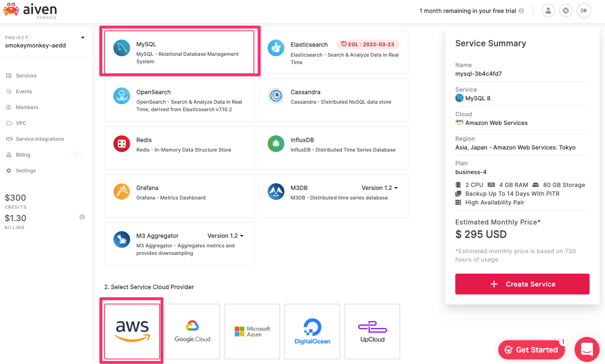Select the Redis service icon

121,144
